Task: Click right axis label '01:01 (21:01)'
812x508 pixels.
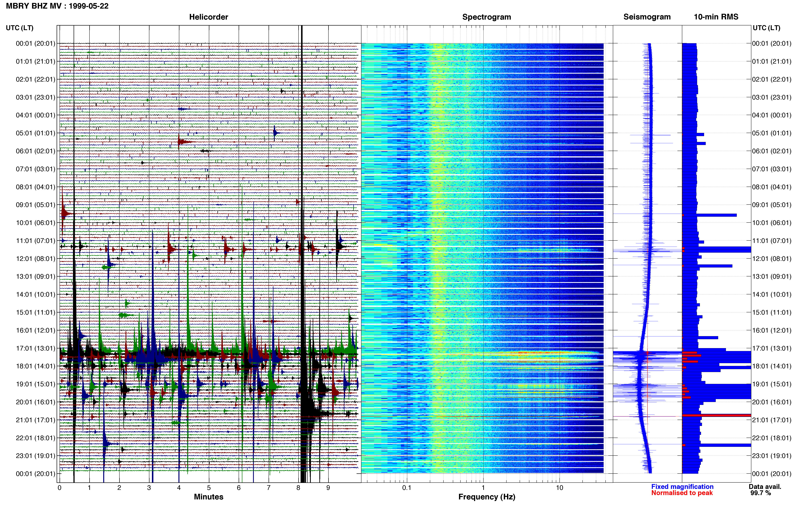Action: [x=772, y=61]
